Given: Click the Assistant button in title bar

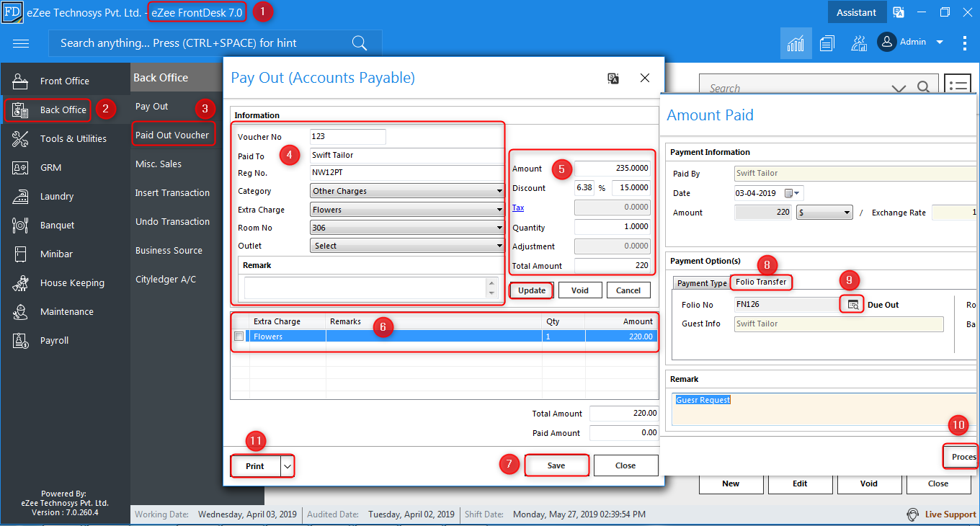Looking at the screenshot, I should [856, 12].
